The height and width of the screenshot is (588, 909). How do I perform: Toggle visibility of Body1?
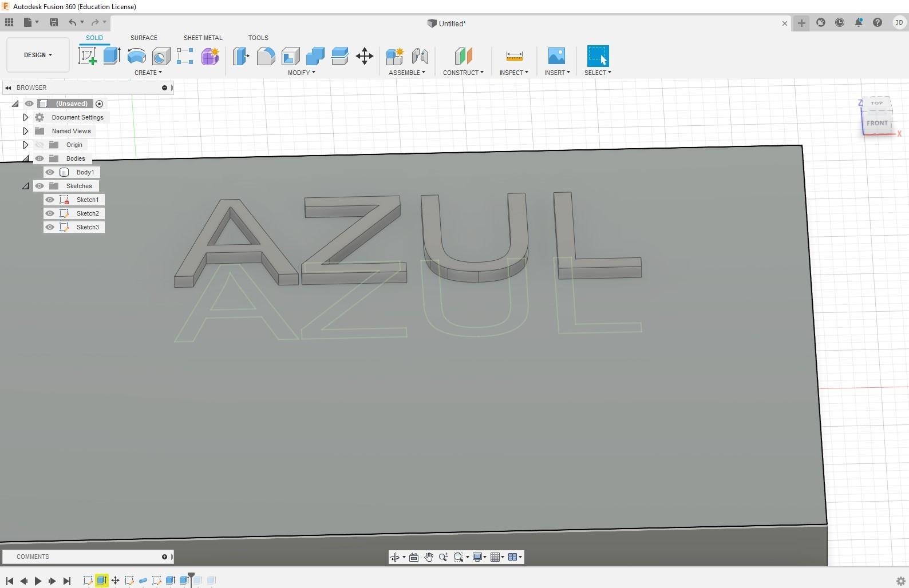coord(50,172)
